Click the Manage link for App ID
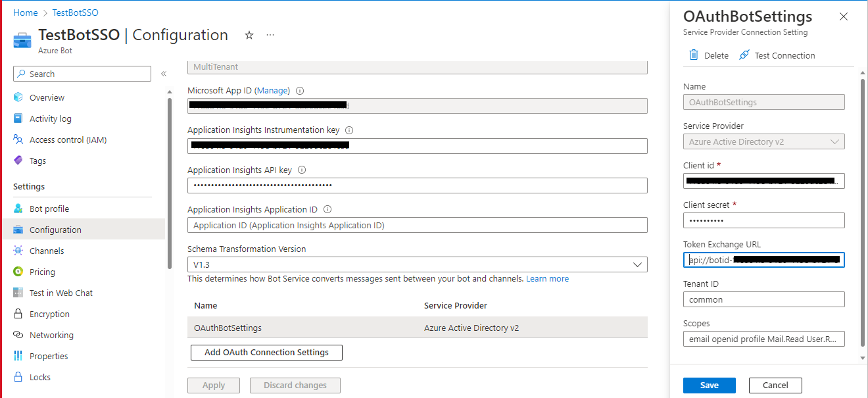This screenshot has height=398, width=868. pyautogui.click(x=272, y=91)
